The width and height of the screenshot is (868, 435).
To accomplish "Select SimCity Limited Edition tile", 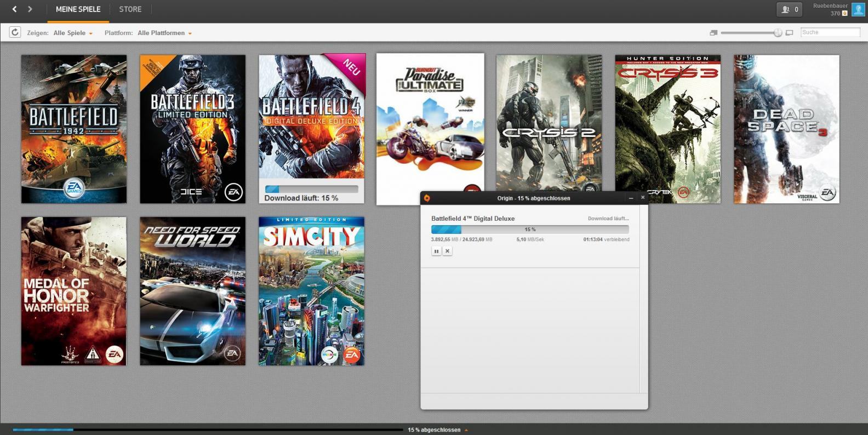I will (x=312, y=291).
